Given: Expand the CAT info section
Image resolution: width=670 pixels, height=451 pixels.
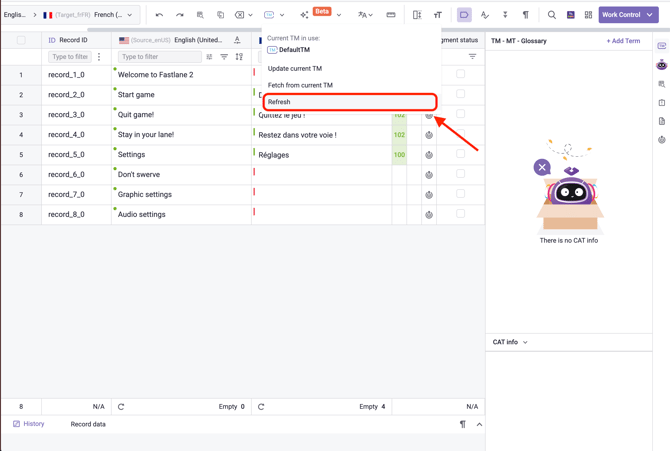Looking at the screenshot, I should pos(510,342).
